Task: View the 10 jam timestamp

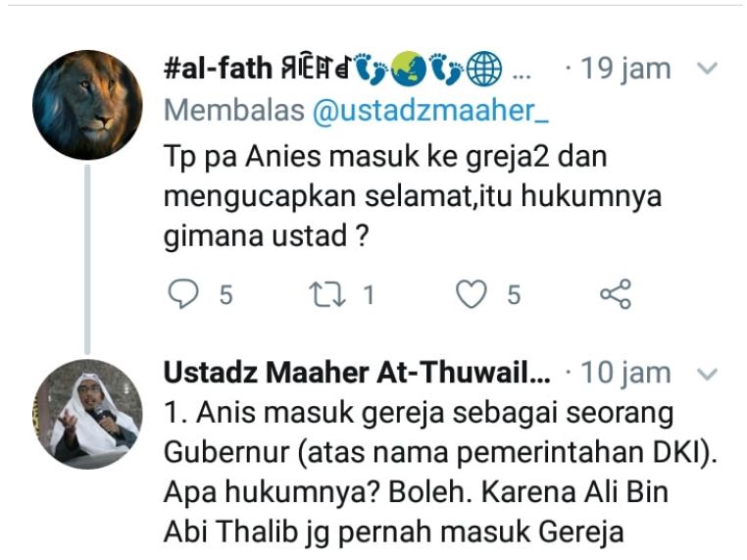Action: point(625,373)
